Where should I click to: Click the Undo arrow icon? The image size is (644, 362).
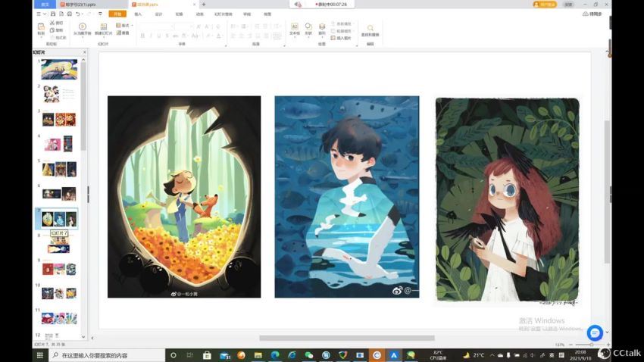tap(77, 14)
